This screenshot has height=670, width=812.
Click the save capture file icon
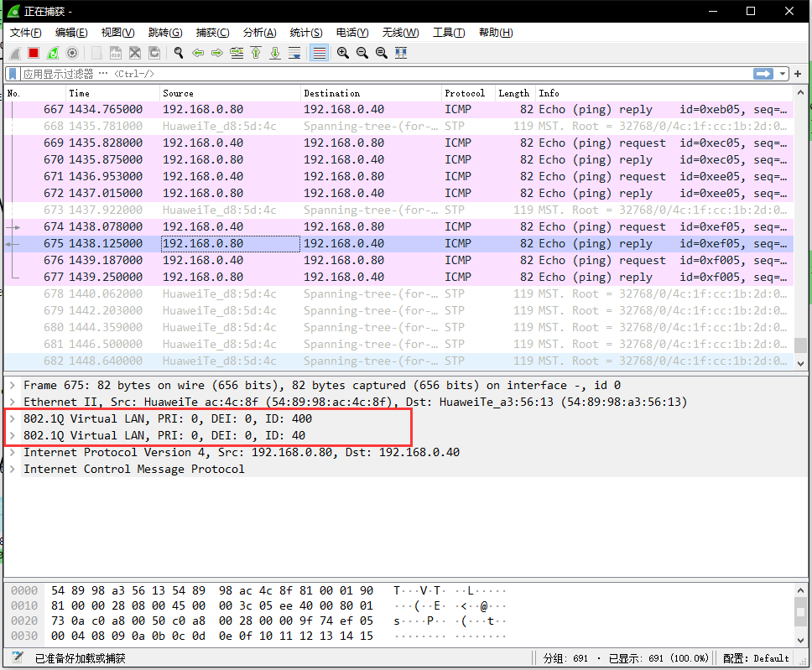(x=116, y=53)
